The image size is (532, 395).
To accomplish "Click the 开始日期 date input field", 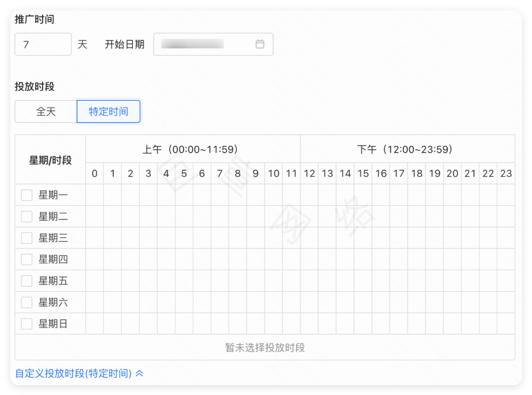I will [207, 44].
